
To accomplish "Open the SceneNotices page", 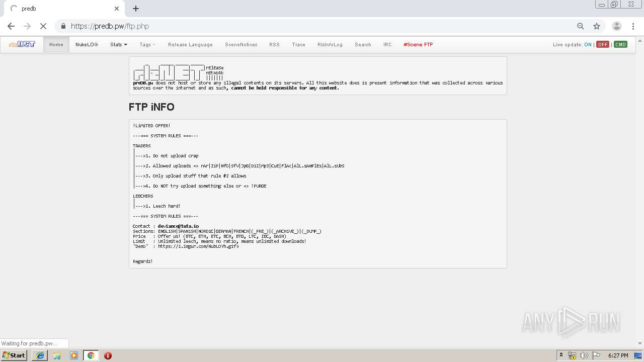I will 241,44.
